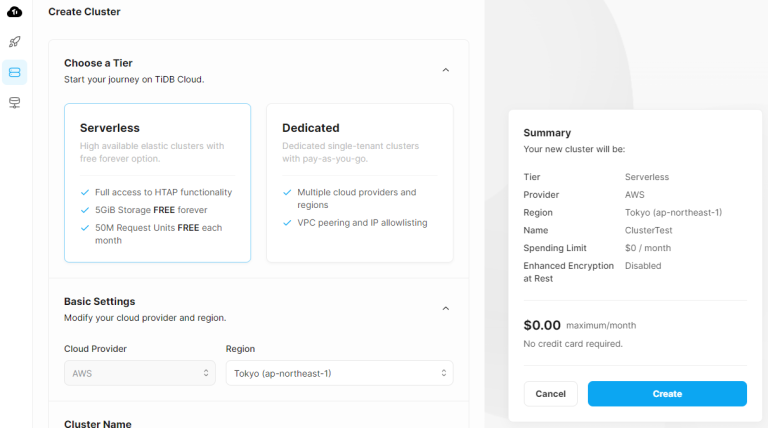Click the 'Enhanced Encryption at Rest' label
768x428 pixels.
569,272
